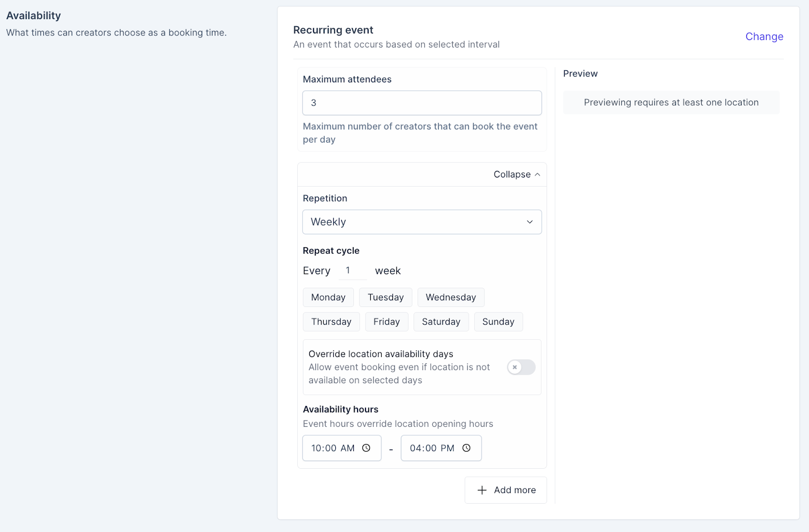809x532 pixels.
Task: Click the clock icon in start time field
Action: tap(366, 448)
